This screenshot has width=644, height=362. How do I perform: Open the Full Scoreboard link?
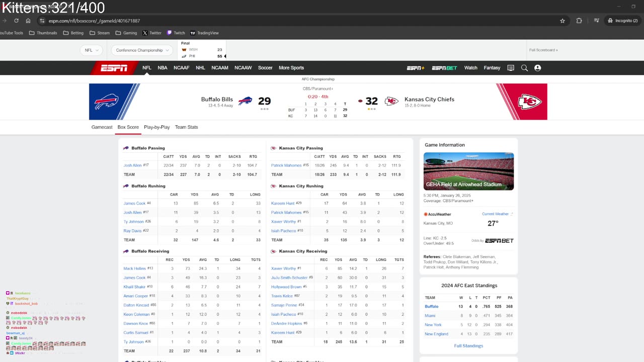click(543, 50)
